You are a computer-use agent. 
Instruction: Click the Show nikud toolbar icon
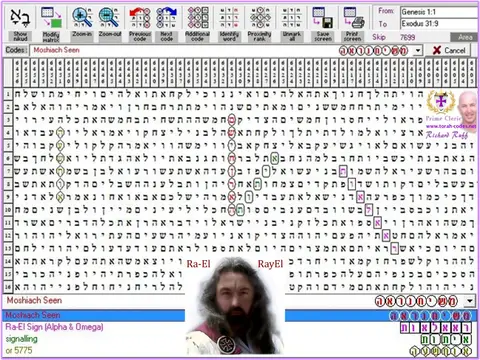20,24
